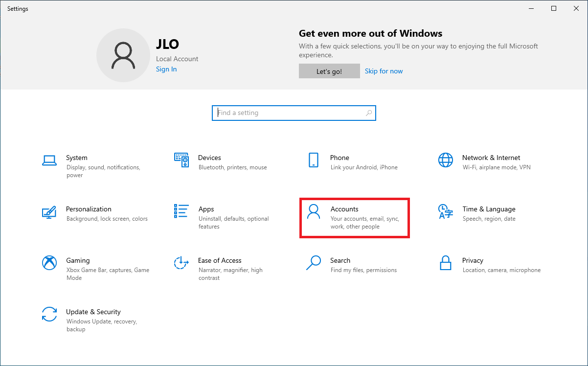Open the Apps list icon
Image resolution: width=588 pixels, height=366 pixels.
tap(181, 211)
